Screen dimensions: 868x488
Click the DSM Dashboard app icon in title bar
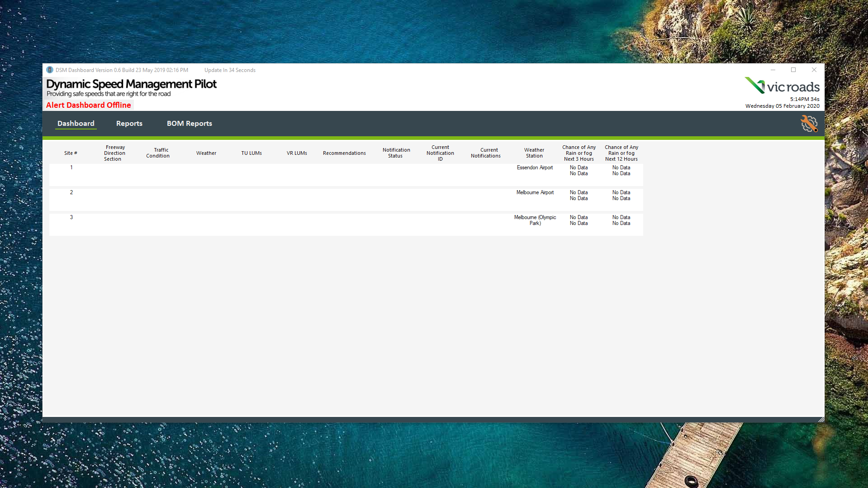[x=50, y=70]
